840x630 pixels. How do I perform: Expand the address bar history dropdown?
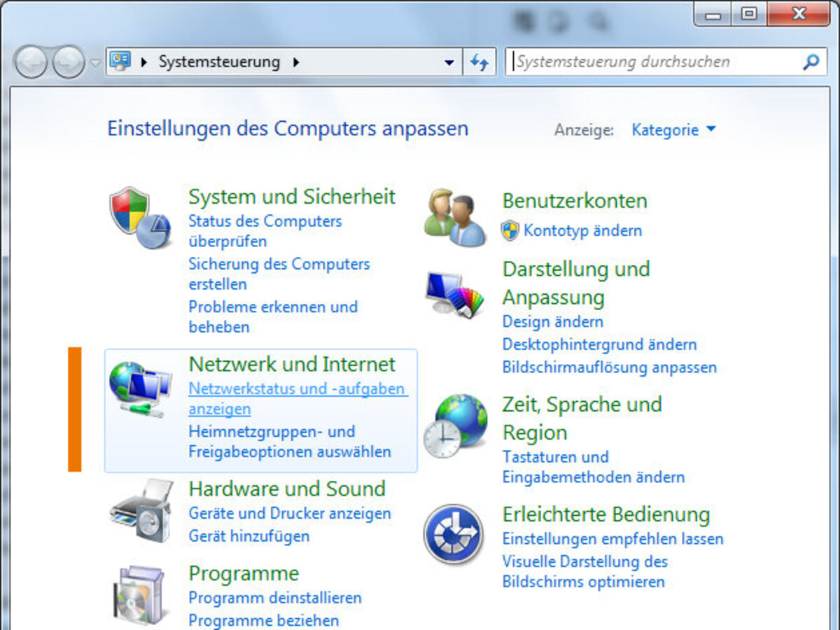(449, 62)
